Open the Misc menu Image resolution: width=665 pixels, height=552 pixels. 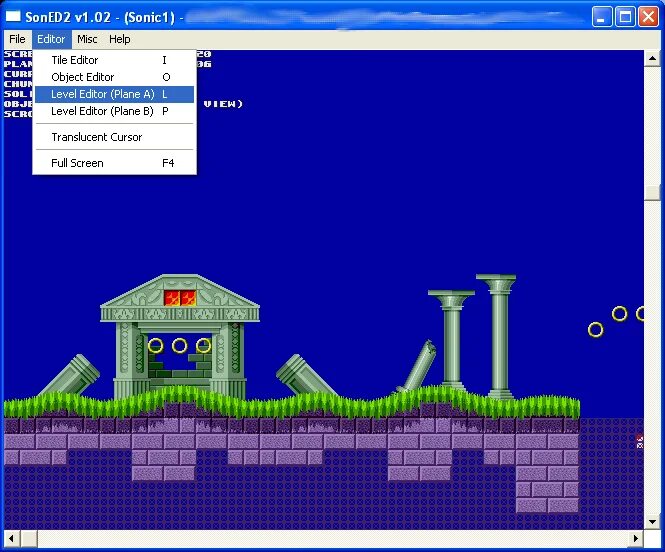click(x=87, y=39)
